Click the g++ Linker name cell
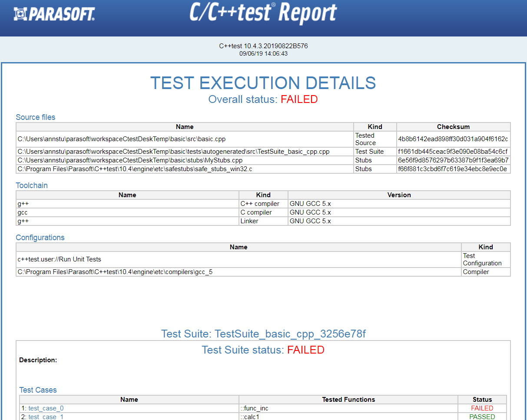The image size is (527, 420). [x=127, y=221]
